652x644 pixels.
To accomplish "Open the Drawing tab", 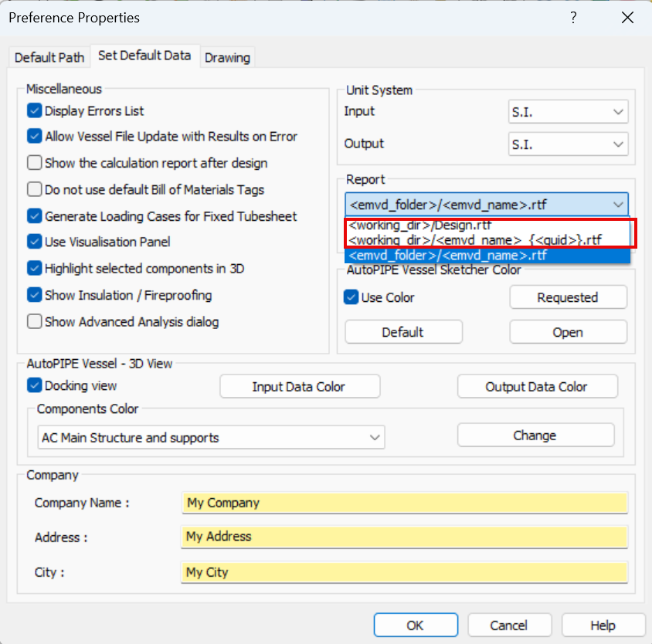I will tap(227, 57).
